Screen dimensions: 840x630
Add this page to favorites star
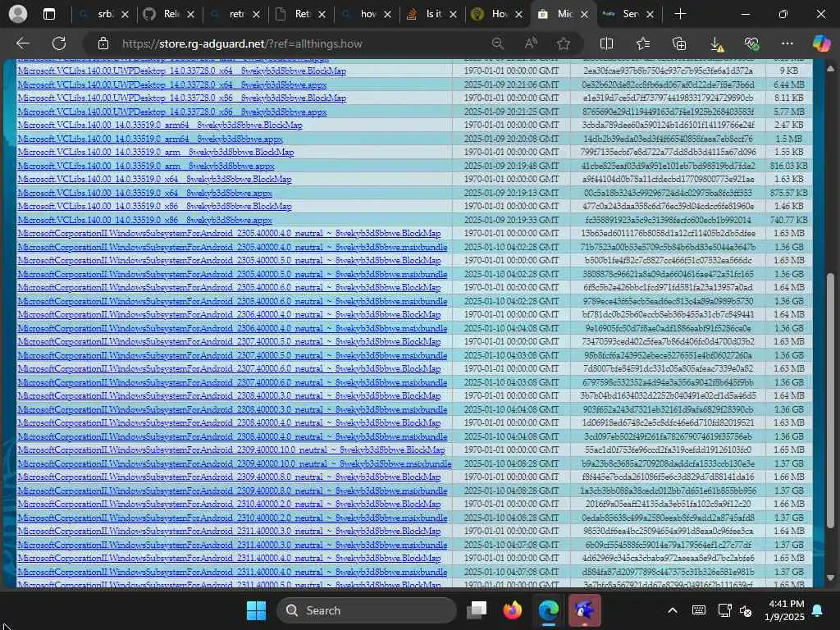tap(564, 44)
